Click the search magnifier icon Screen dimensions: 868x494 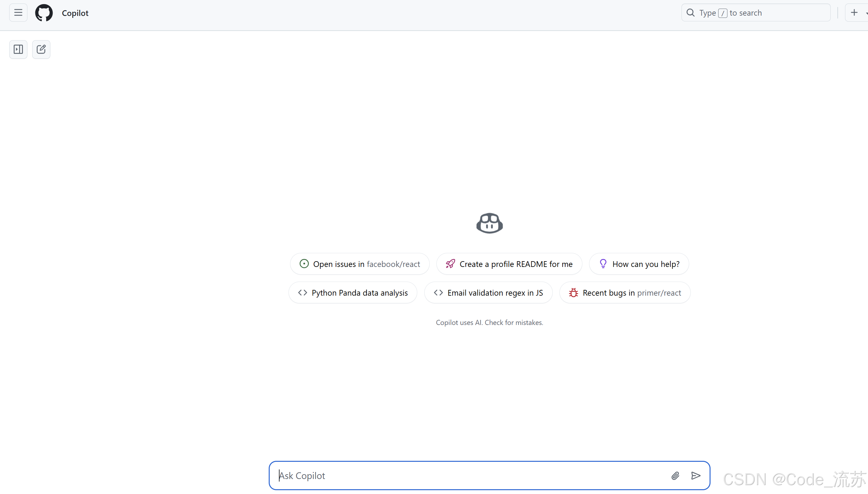coord(690,13)
